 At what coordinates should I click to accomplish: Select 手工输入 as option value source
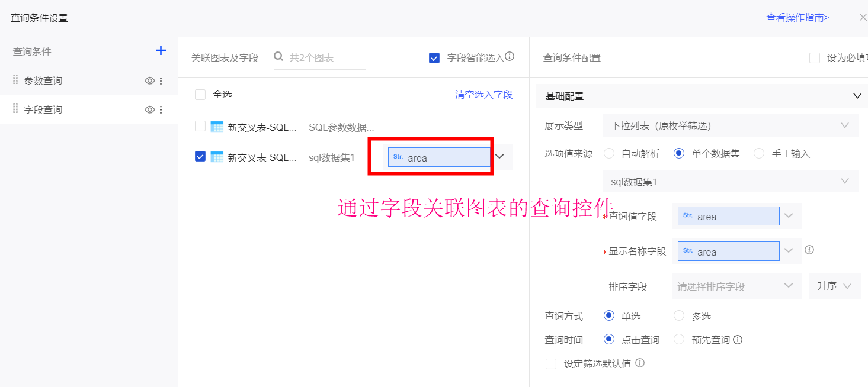tap(759, 154)
